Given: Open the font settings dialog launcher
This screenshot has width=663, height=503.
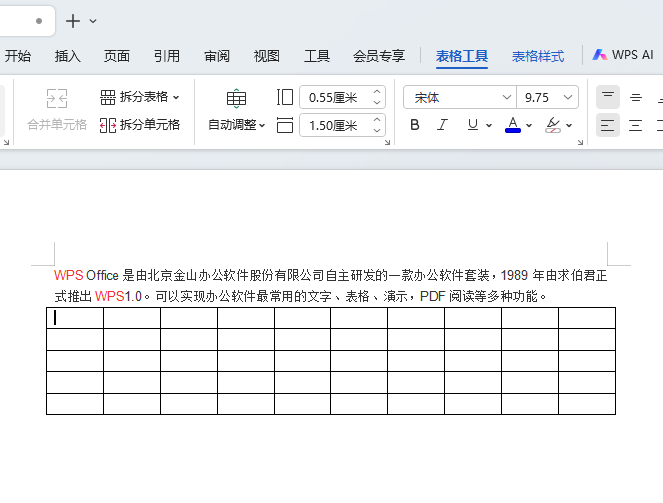Looking at the screenshot, I should (581, 142).
